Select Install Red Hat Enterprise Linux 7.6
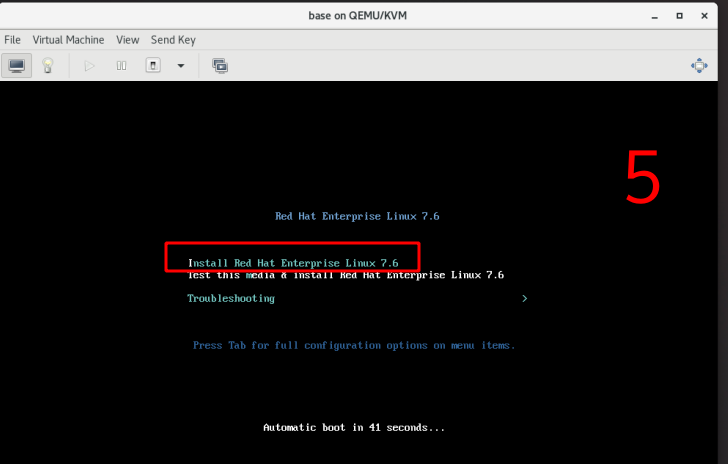The height and width of the screenshot is (464, 728). (x=293, y=263)
